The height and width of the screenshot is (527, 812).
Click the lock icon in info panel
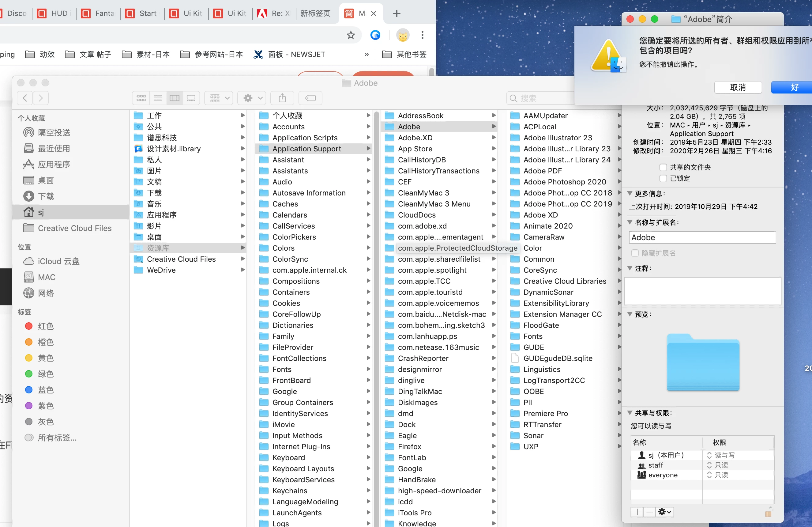tap(768, 512)
